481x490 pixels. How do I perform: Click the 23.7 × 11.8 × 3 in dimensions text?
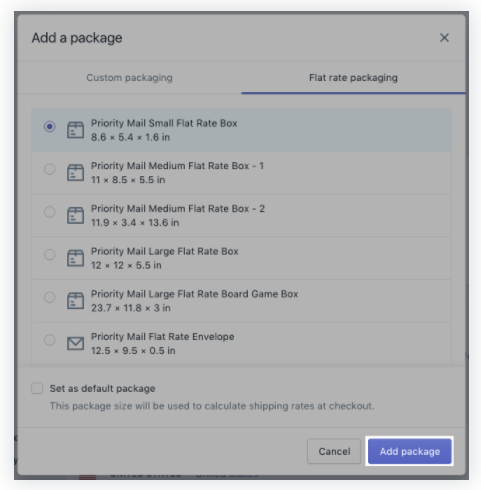(x=131, y=308)
